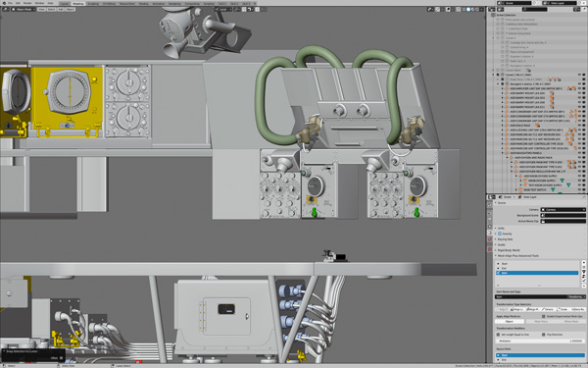
Task: Select solid viewport shading icon
Action: click(x=468, y=9)
